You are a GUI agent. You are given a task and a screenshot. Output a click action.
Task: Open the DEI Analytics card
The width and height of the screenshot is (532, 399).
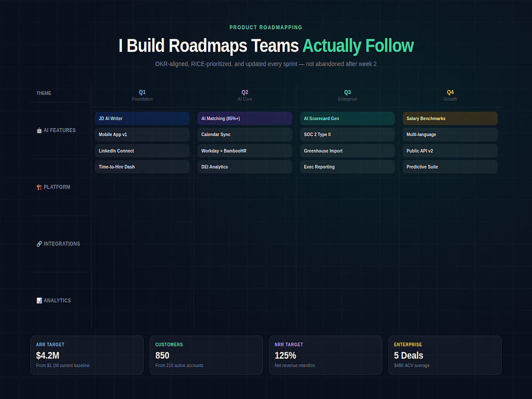click(x=245, y=167)
